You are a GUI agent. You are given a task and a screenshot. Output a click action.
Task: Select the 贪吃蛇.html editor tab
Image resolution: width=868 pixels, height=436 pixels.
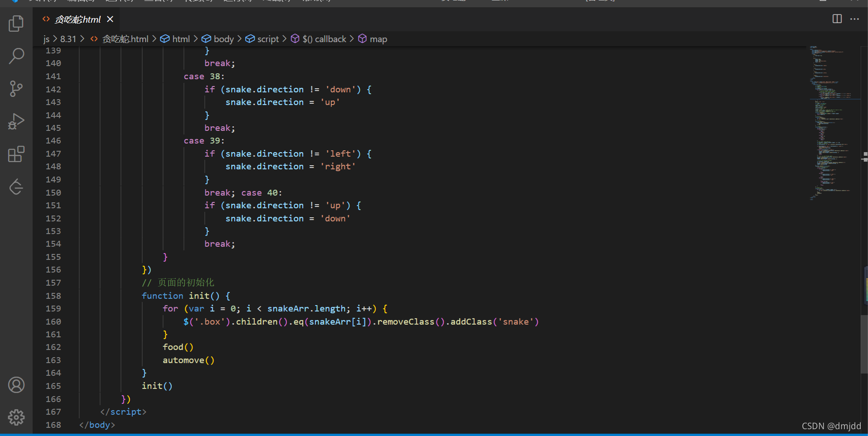point(77,19)
